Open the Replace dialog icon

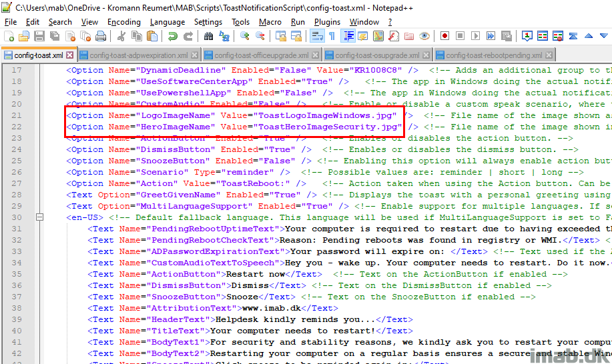224,36
